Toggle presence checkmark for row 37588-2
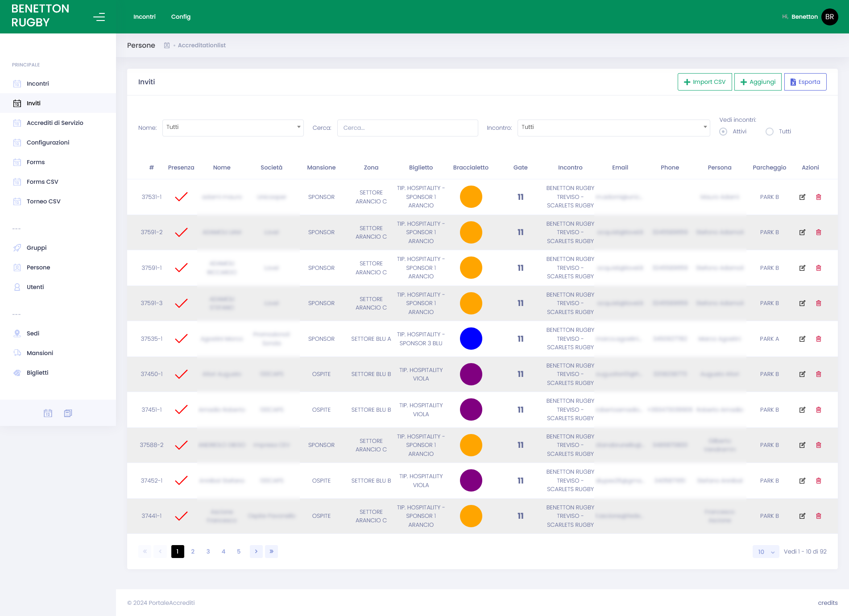The width and height of the screenshot is (849, 616). (181, 445)
